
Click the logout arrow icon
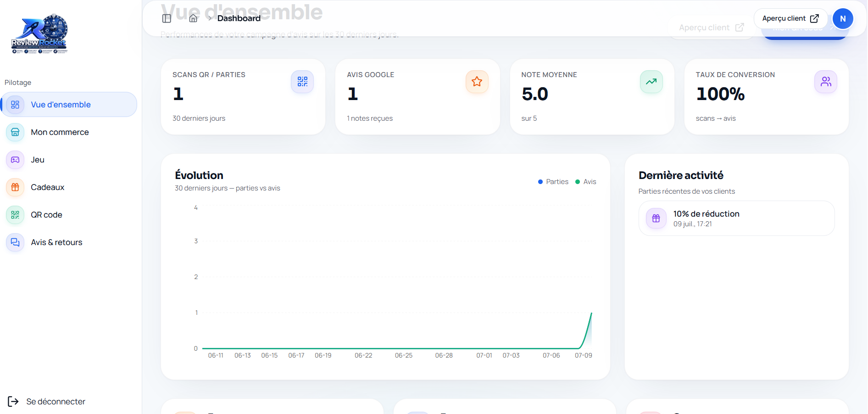pos(13,402)
